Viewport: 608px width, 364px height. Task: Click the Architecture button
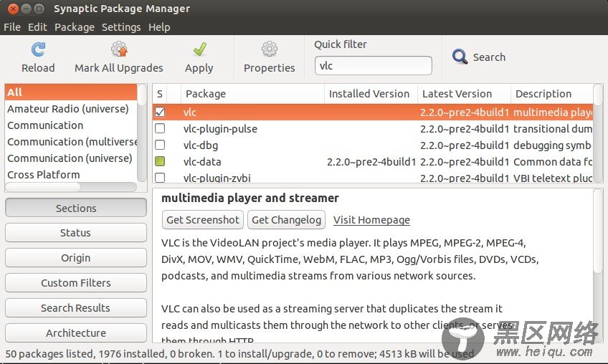click(76, 333)
